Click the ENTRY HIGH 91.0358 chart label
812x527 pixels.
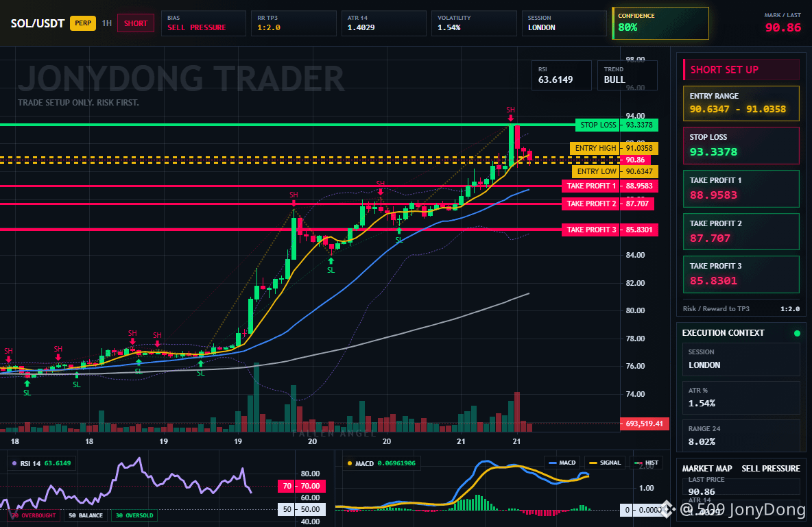[614, 148]
